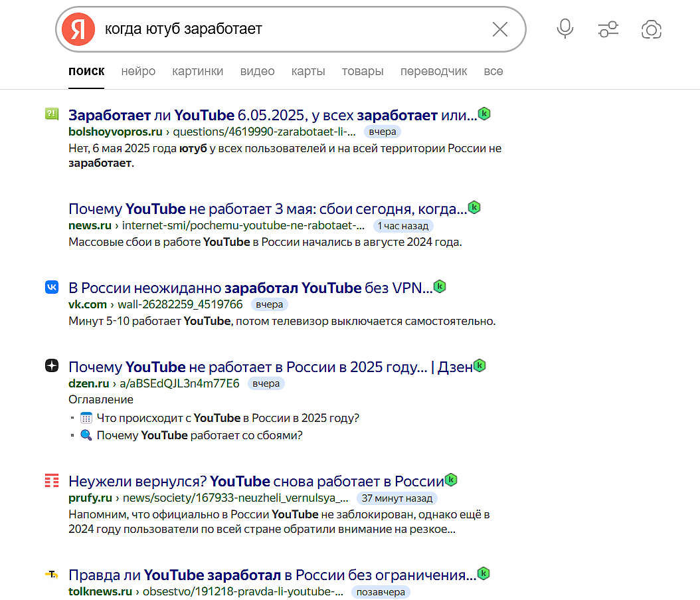Switch to the 'картинки' tab

[198, 71]
